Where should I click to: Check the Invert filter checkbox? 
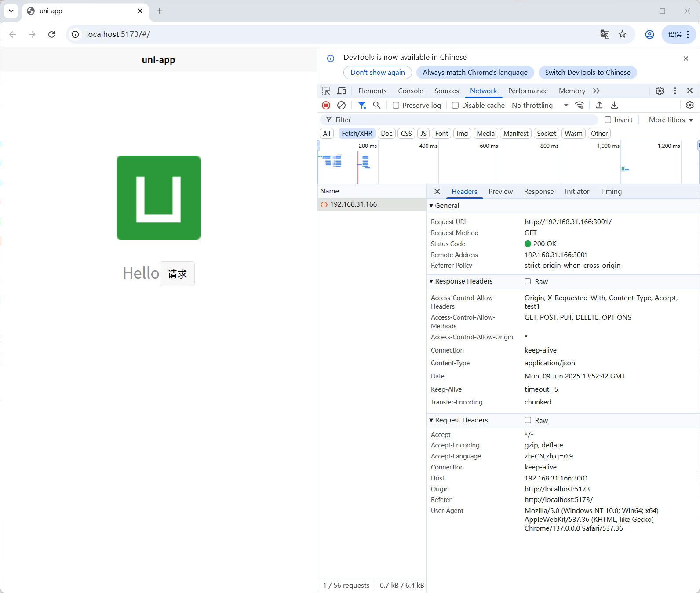pos(608,120)
